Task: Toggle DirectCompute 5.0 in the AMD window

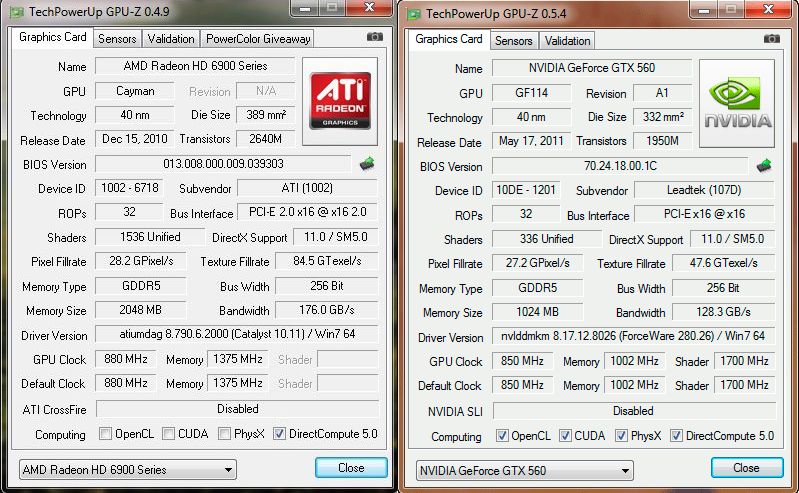Action: (x=279, y=433)
